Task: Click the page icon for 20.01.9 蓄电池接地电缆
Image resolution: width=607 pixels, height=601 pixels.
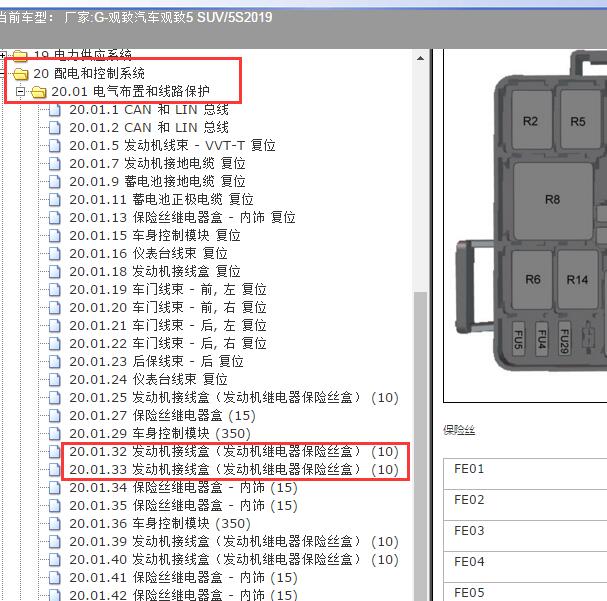Action: coord(55,181)
